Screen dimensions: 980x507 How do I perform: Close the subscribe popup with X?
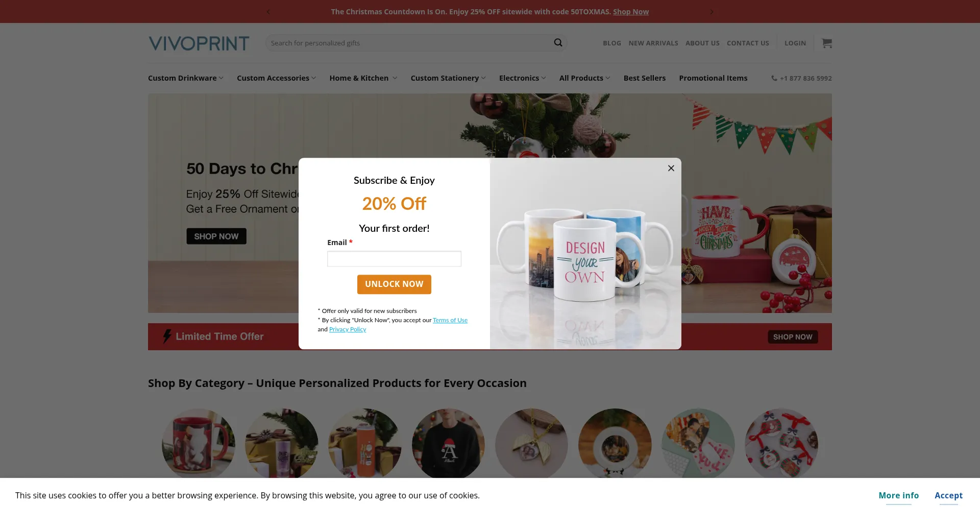[x=671, y=168]
